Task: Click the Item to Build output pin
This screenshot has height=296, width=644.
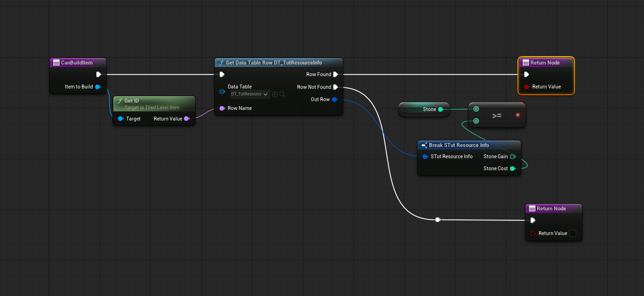Action: [98, 87]
